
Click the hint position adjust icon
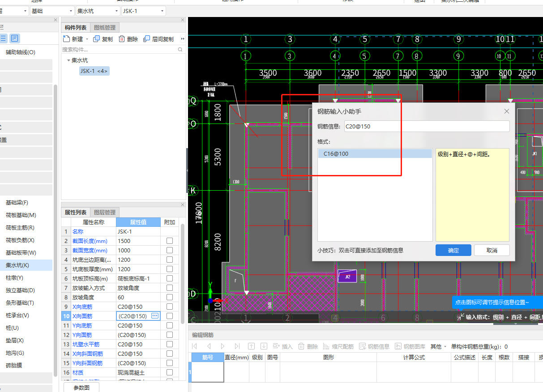tap(461, 317)
